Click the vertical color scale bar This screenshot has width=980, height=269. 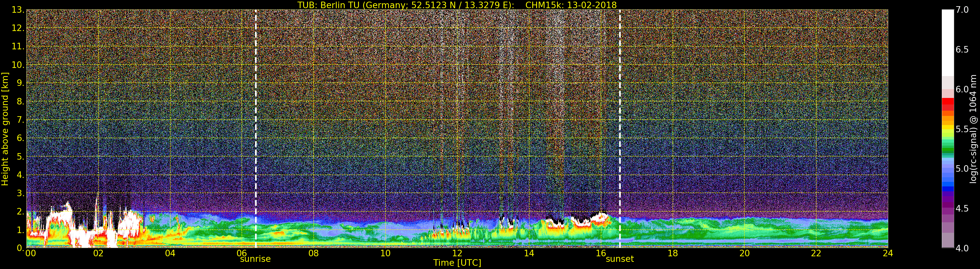point(948,129)
